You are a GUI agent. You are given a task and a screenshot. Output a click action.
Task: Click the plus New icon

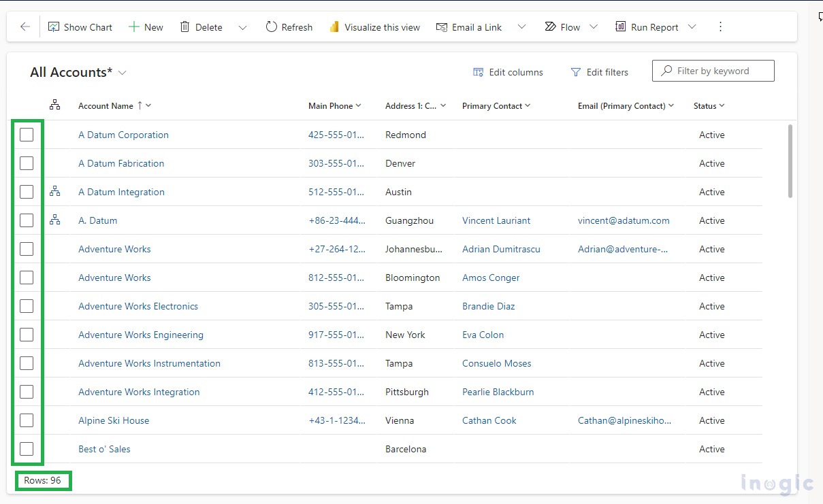click(134, 27)
